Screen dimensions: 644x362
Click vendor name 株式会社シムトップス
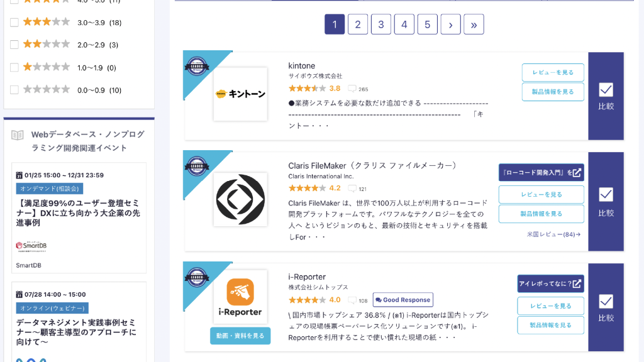tap(318, 287)
